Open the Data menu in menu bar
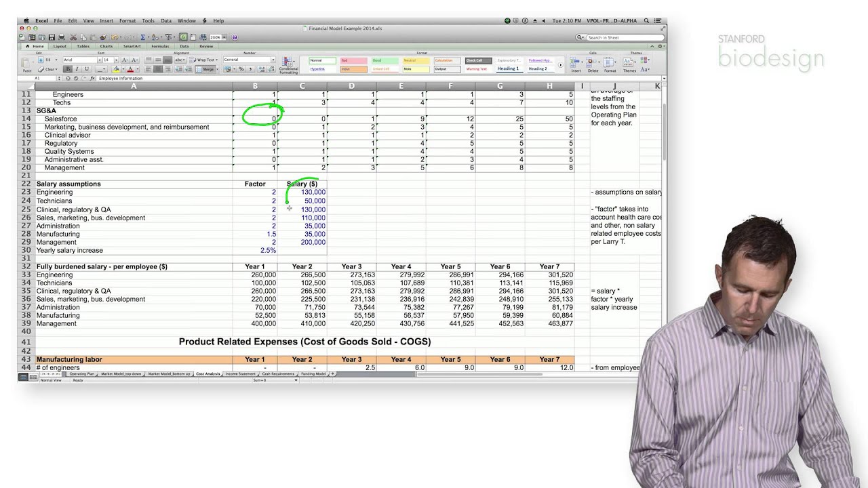Image resolution: width=868 pixels, height=488 pixels. pos(166,21)
